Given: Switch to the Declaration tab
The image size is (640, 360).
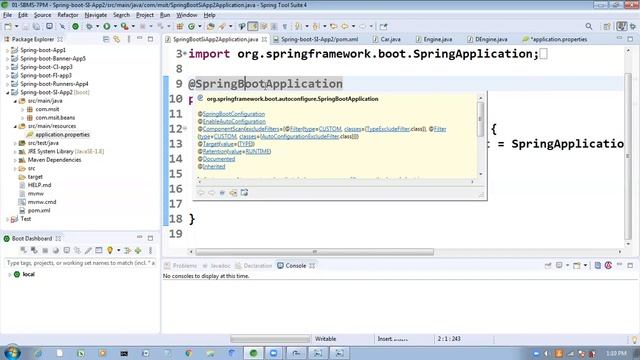Looking at the screenshot, I should (x=253, y=266).
